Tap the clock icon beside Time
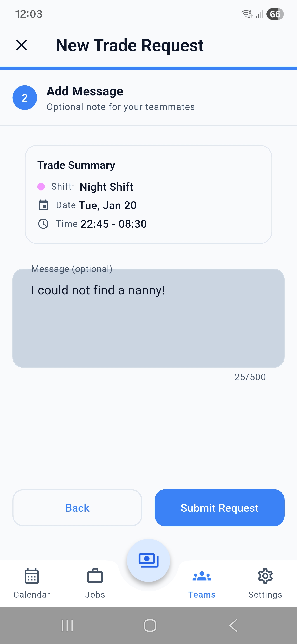Image resolution: width=297 pixels, height=644 pixels. [43, 224]
